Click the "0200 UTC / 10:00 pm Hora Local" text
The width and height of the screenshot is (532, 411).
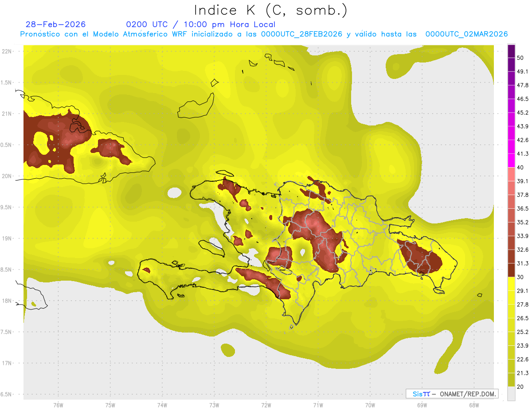[x=200, y=24]
